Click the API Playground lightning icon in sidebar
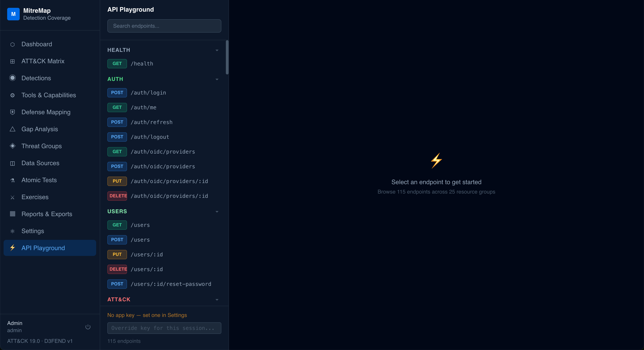Viewport: 644px width, 350px height. coord(13,248)
